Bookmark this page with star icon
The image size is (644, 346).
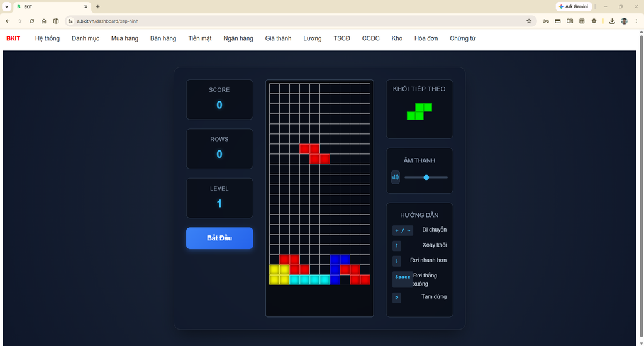[529, 21]
